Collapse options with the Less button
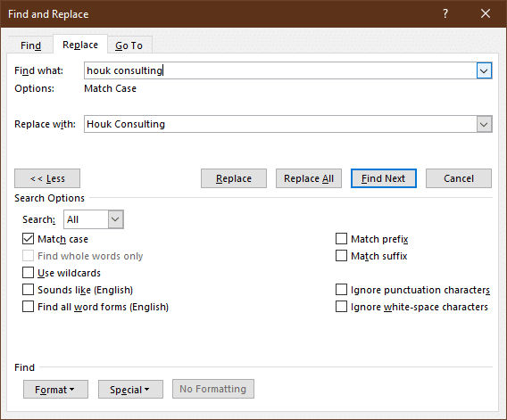 47,178
